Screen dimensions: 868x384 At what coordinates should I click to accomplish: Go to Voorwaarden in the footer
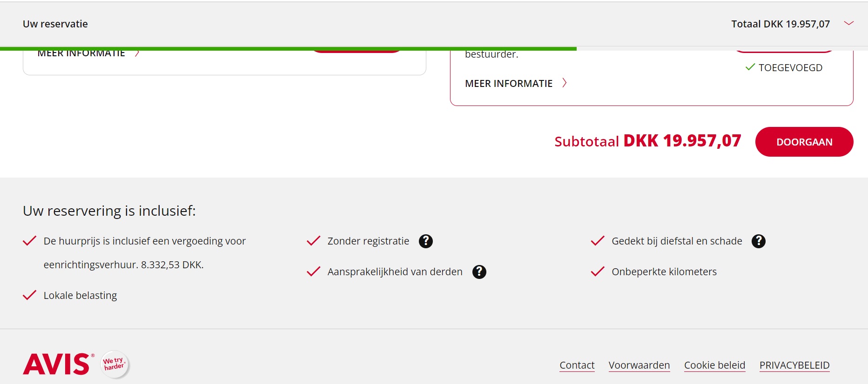click(639, 365)
